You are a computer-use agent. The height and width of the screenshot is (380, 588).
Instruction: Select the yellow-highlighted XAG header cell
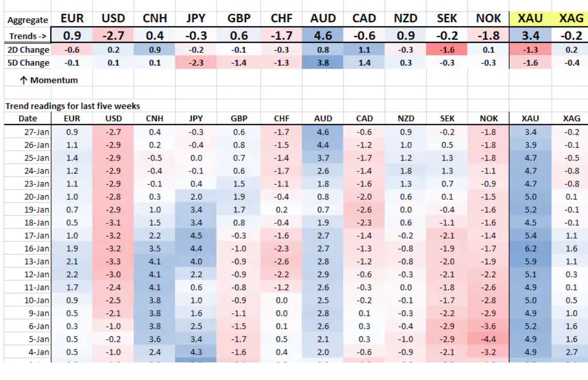click(571, 19)
